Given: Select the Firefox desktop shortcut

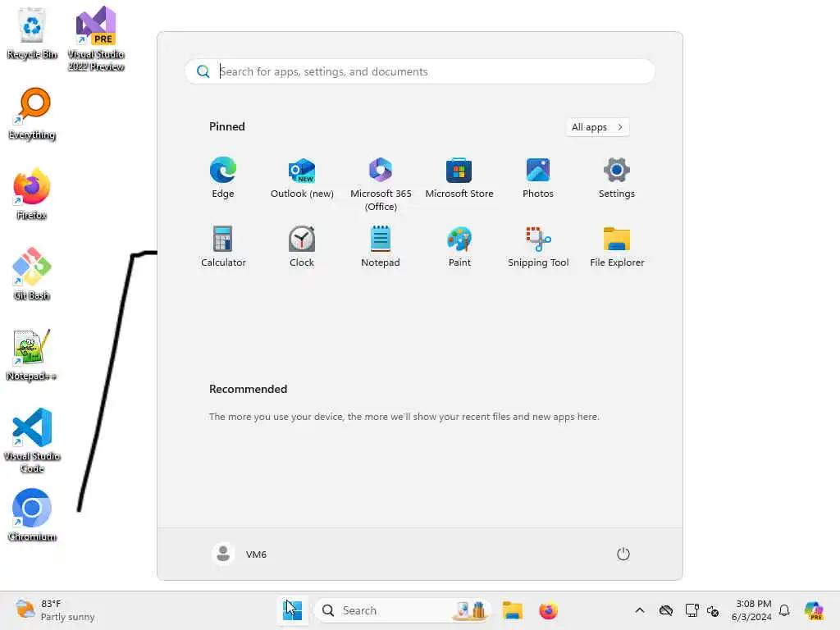Looking at the screenshot, I should coord(32,194).
